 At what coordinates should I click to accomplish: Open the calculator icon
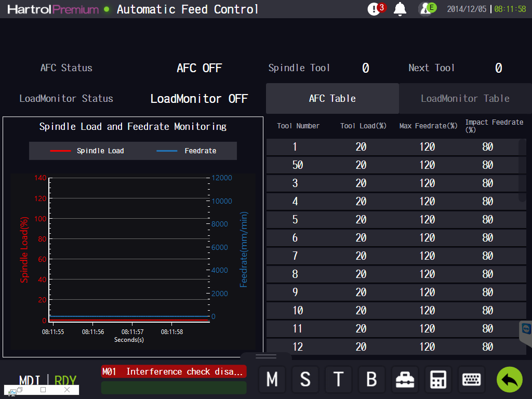[x=438, y=379]
